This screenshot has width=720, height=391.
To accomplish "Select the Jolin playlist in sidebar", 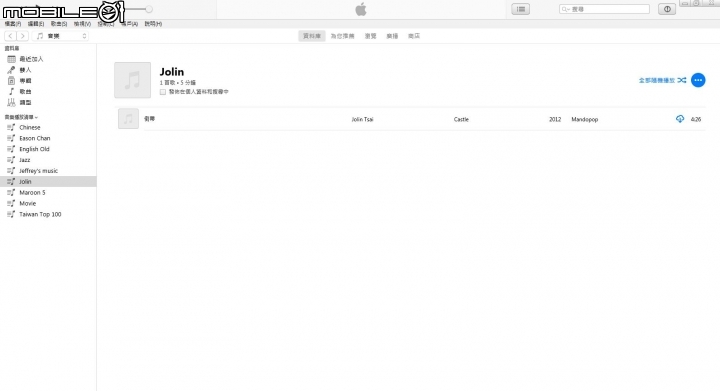I will tap(48, 182).
